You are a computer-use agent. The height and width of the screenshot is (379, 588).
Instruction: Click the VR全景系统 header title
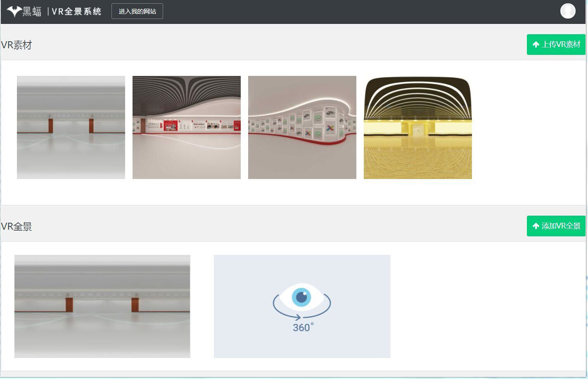tap(77, 12)
